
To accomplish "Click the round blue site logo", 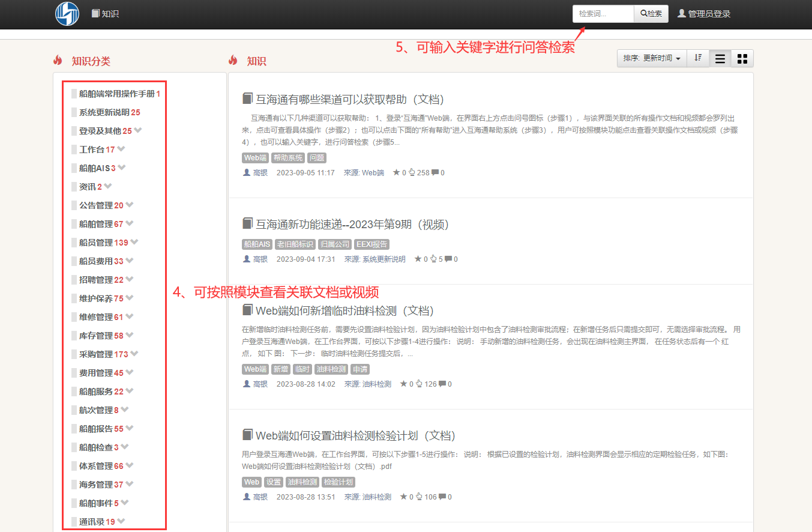I will click(67, 14).
